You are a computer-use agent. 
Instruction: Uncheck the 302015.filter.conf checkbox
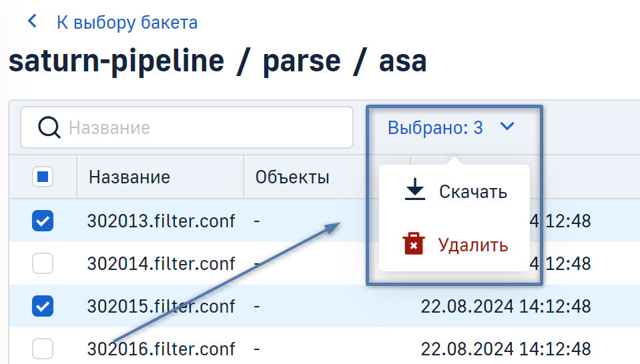pos(43,306)
